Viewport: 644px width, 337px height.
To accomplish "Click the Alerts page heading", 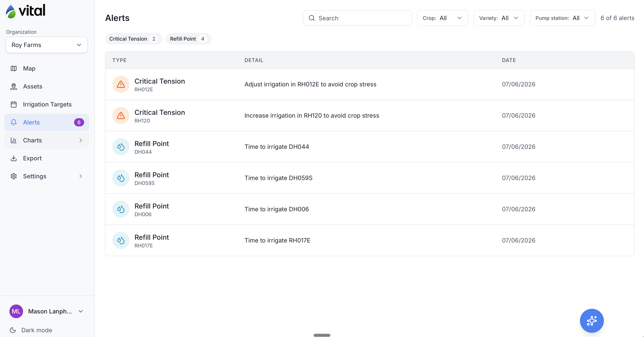I will pyautogui.click(x=117, y=18).
